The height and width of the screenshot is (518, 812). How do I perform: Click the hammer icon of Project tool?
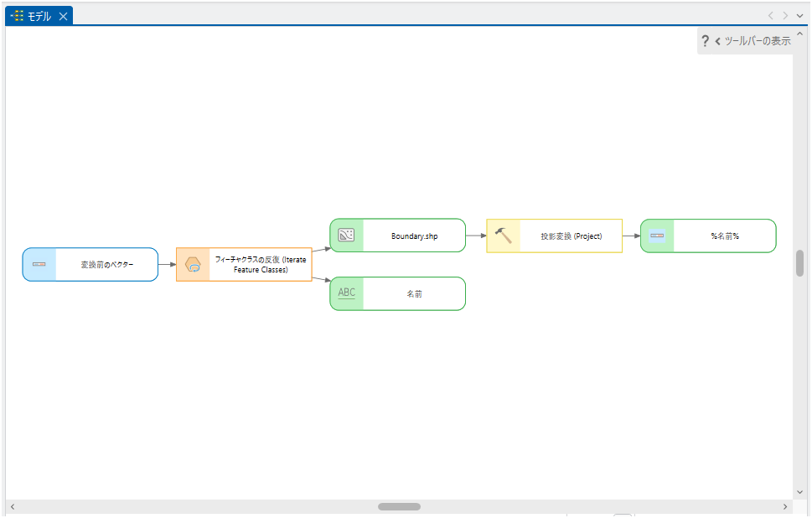coord(504,236)
